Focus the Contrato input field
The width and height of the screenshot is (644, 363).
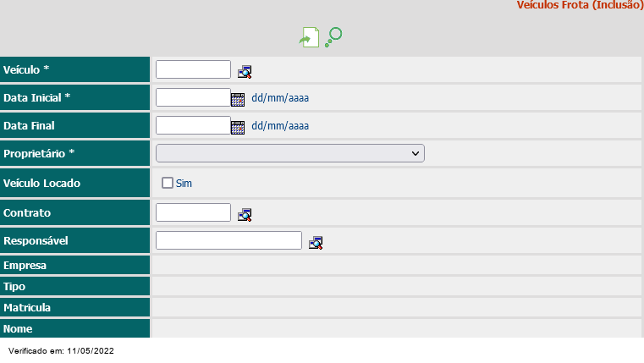193,212
